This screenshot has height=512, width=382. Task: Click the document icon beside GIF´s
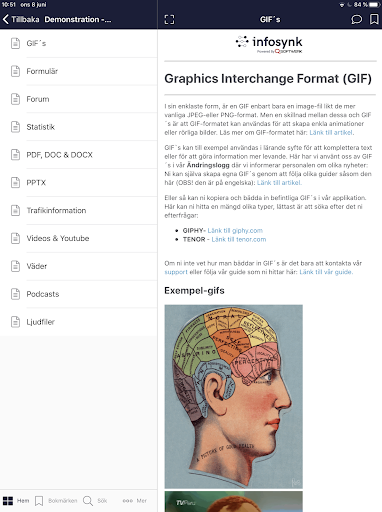pyautogui.click(x=15, y=43)
